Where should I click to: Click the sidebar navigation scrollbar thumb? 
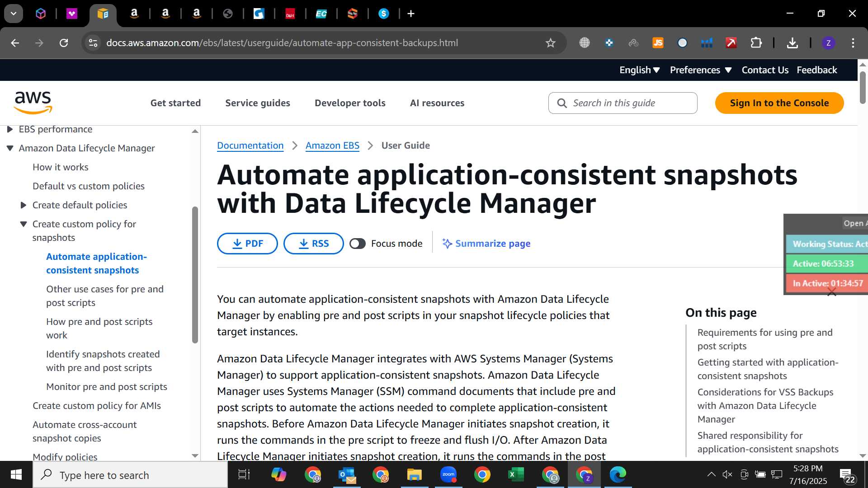195,275
